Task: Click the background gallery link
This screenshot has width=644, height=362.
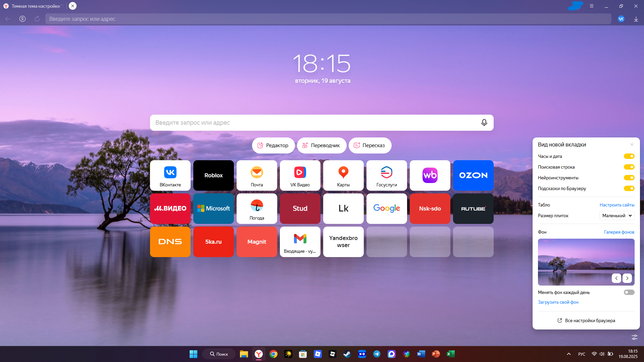Action: click(x=619, y=232)
